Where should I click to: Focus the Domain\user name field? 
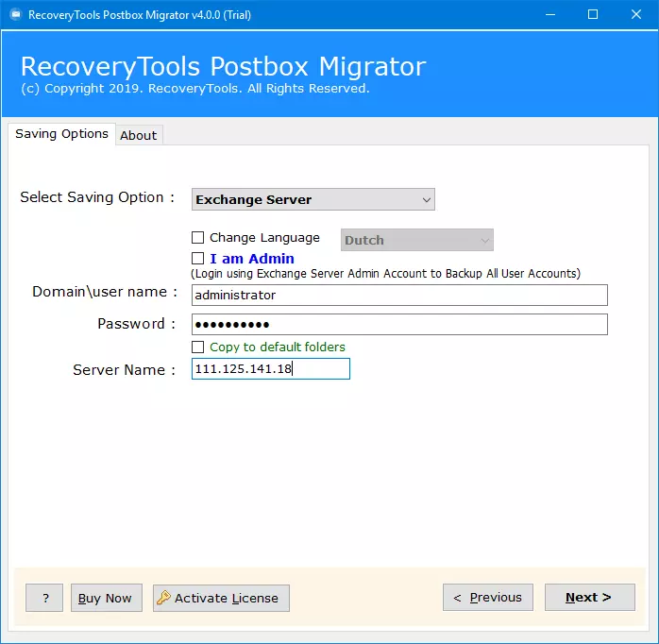[x=398, y=295]
